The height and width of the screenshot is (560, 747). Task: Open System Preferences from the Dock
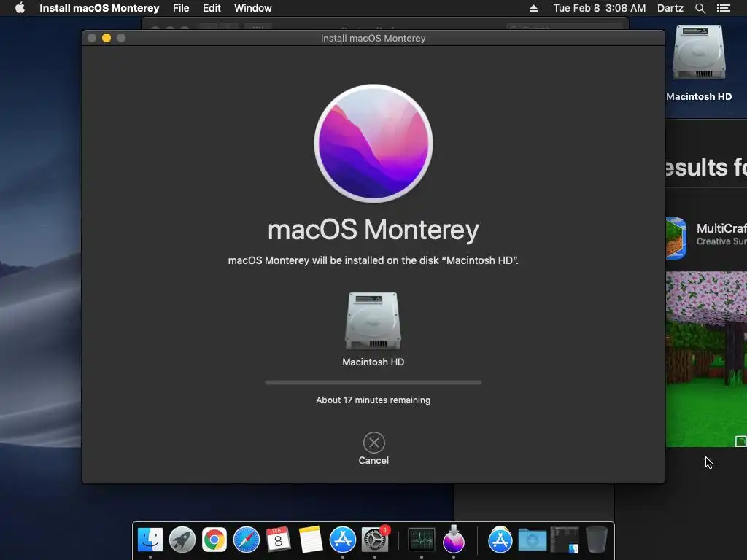(375, 540)
